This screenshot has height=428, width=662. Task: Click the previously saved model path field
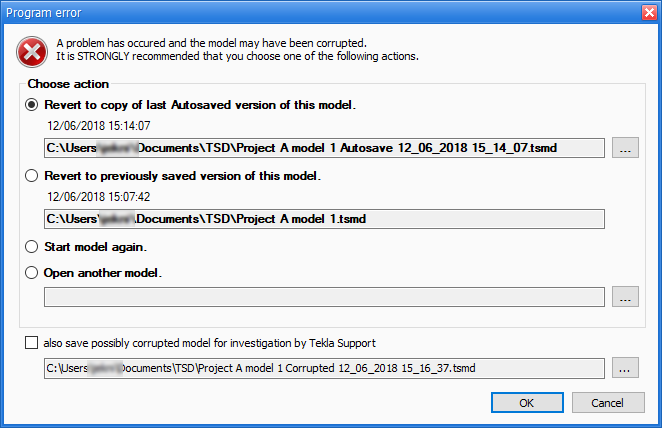tap(324, 218)
